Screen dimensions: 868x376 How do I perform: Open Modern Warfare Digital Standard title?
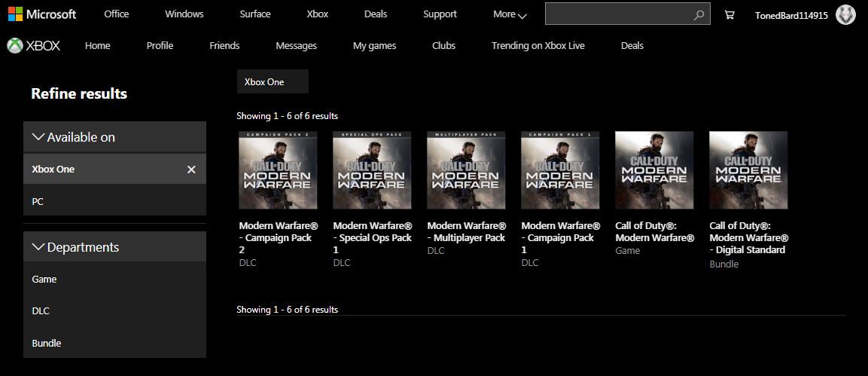pyautogui.click(x=749, y=238)
